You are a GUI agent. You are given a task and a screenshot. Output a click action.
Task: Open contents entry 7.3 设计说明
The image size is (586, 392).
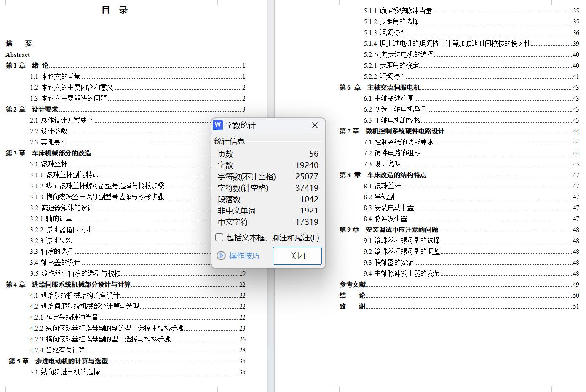coord(471,164)
